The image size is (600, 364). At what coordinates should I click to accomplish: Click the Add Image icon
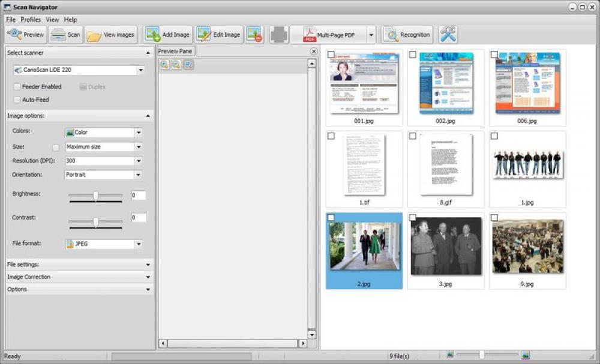167,34
